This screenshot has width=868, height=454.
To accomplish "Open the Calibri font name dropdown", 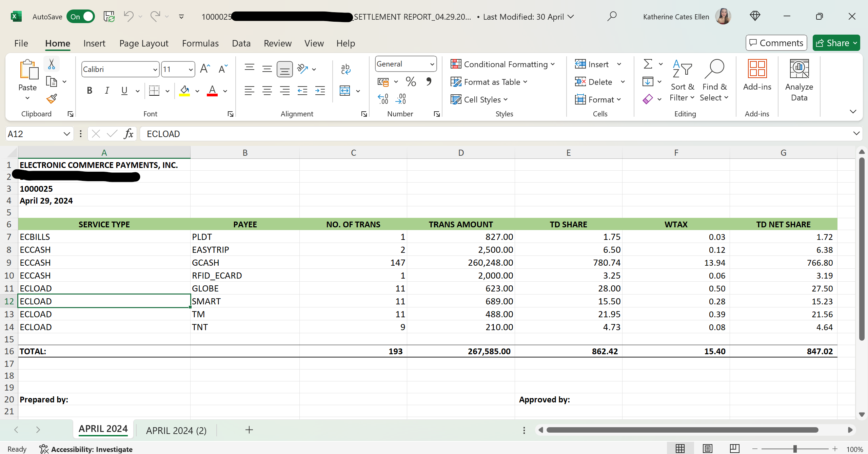I will point(155,70).
